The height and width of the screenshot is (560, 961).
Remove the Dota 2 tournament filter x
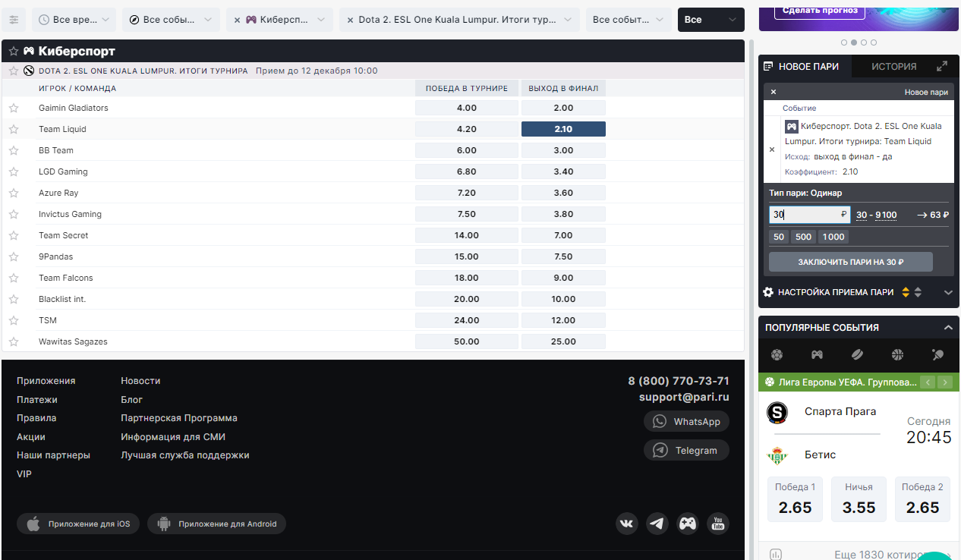pos(350,20)
